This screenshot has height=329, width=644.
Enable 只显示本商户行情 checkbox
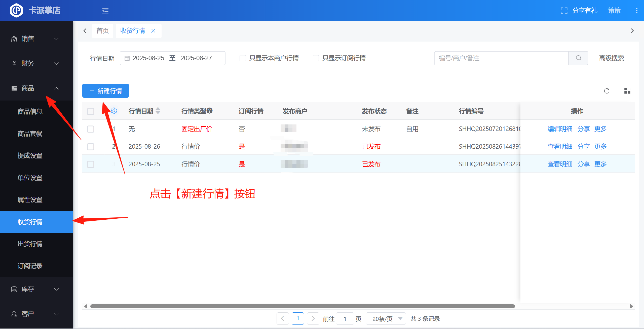click(243, 58)
